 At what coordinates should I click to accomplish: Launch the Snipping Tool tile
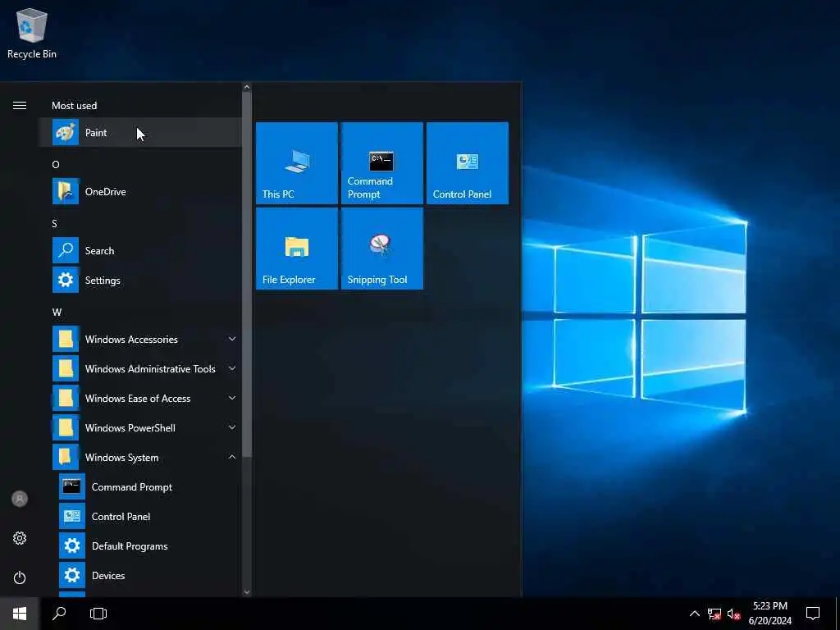382,249
